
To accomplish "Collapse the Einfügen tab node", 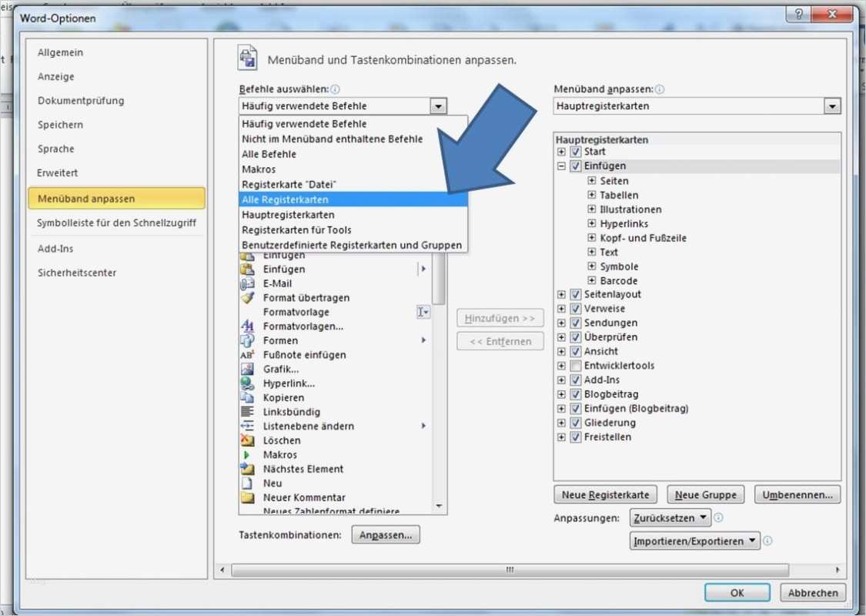I will (561, 166).
